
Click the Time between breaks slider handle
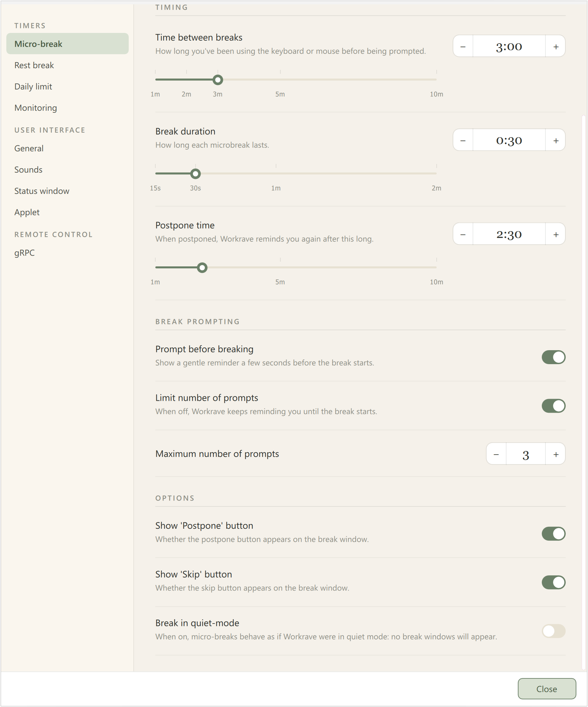click(x=218, y=80)
